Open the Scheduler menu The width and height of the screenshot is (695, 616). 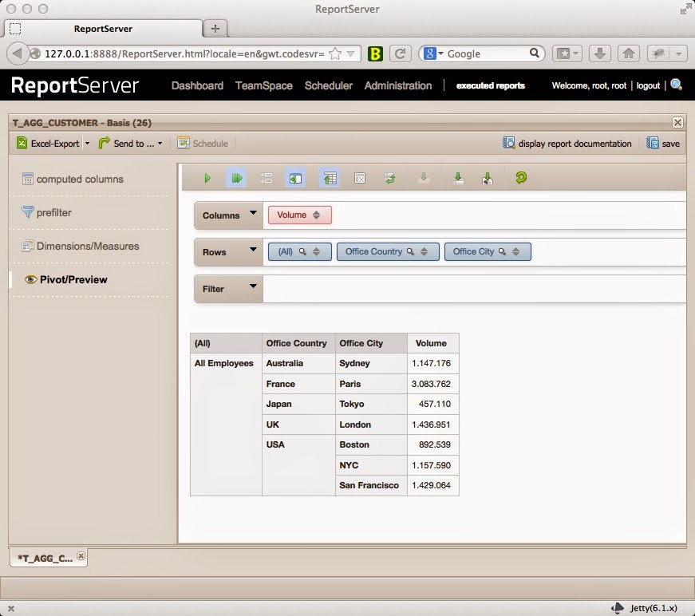(x=329, y=85)
